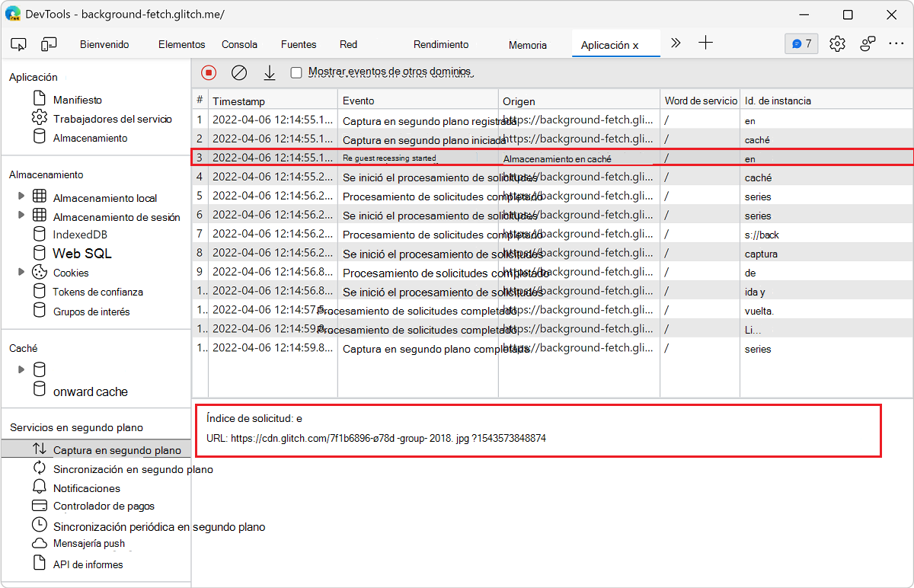Switch to Fuentes tab
Viewport: 914px width, 588px height.
click(x=299, y=44)
